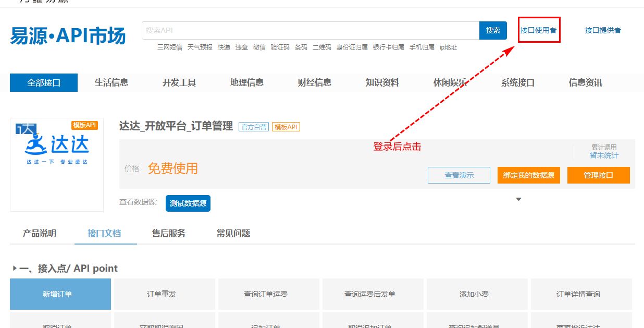Open the 接口提供者 link
This screenshot has height=328, width=644.
603,30
